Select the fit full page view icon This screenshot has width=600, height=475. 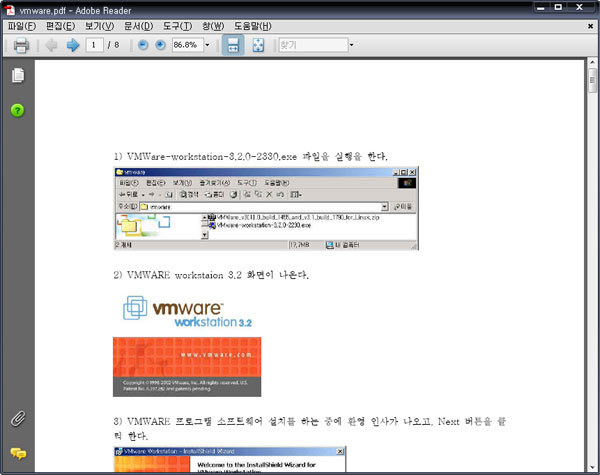click(x=258, y=45)
